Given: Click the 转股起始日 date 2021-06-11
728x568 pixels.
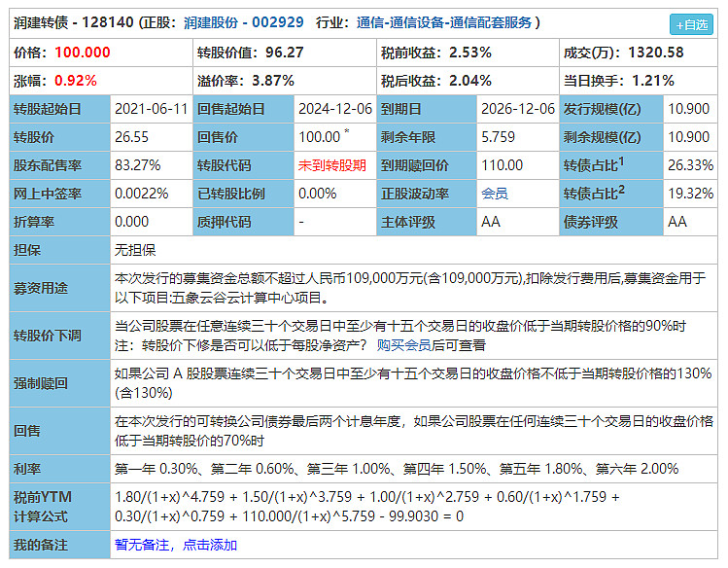Looking at the screenshot, I should click(151, 109).
